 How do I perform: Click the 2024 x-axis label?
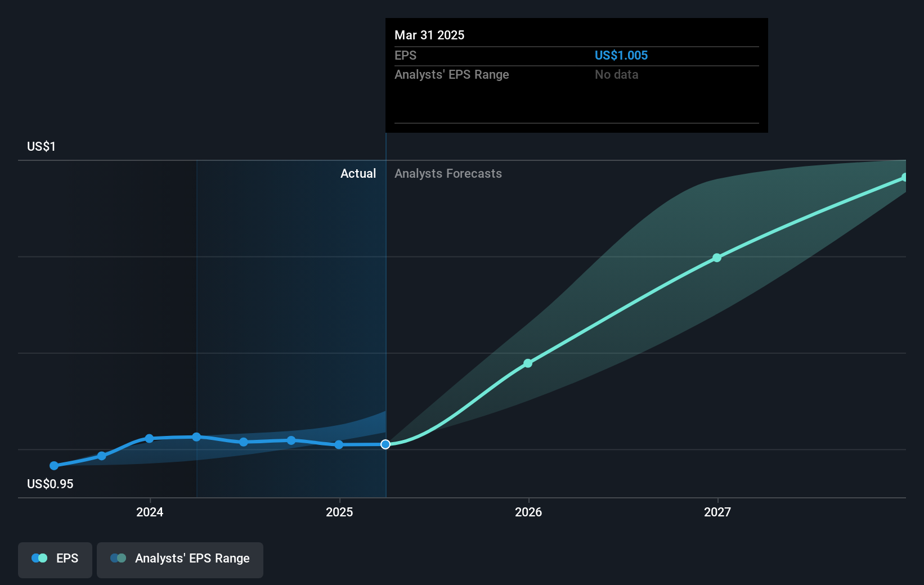(x=150, y=512)
